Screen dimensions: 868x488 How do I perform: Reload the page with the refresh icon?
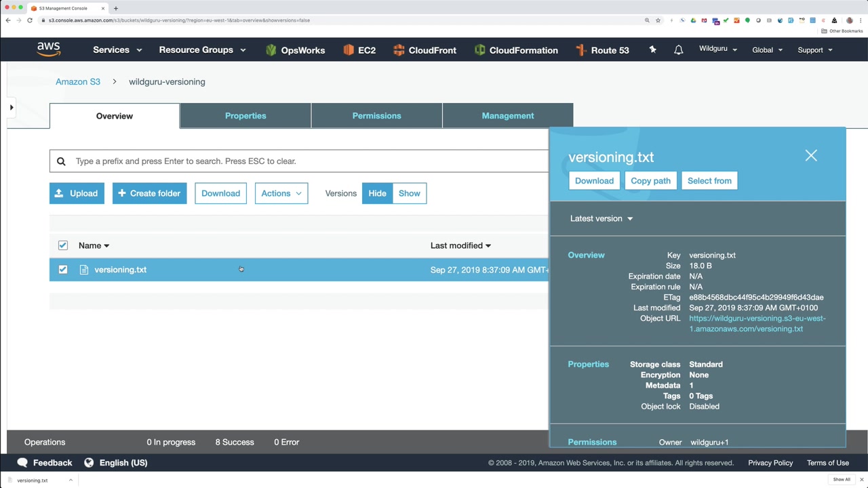point(30,20)
